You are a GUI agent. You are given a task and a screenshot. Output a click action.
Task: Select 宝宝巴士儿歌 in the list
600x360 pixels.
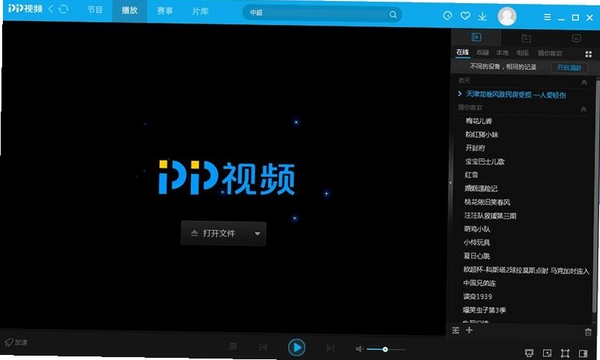(484, 161)
